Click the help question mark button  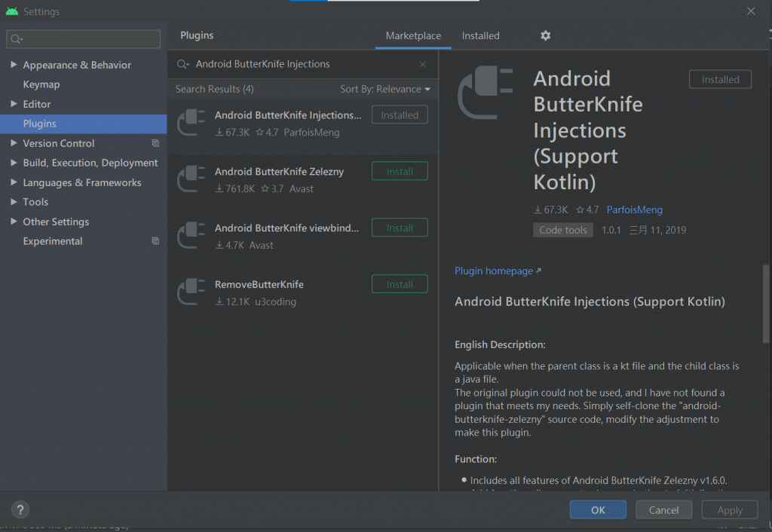pos(20,510)
